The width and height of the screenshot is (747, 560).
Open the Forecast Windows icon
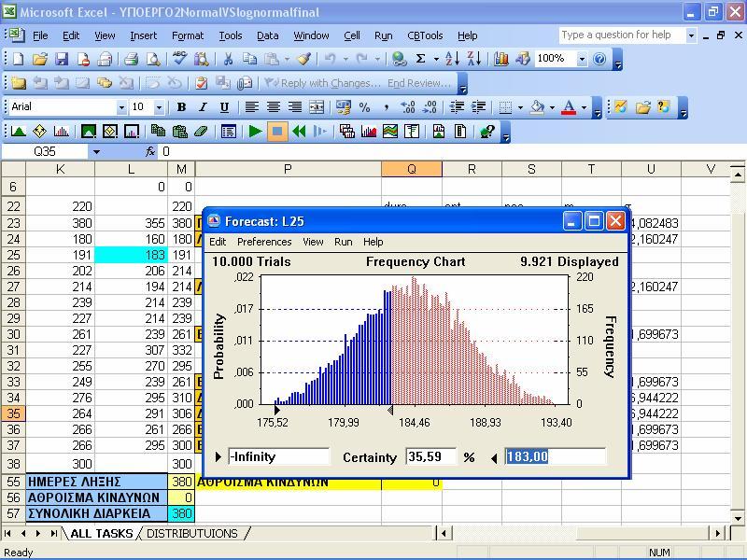(x=346, y=131)
